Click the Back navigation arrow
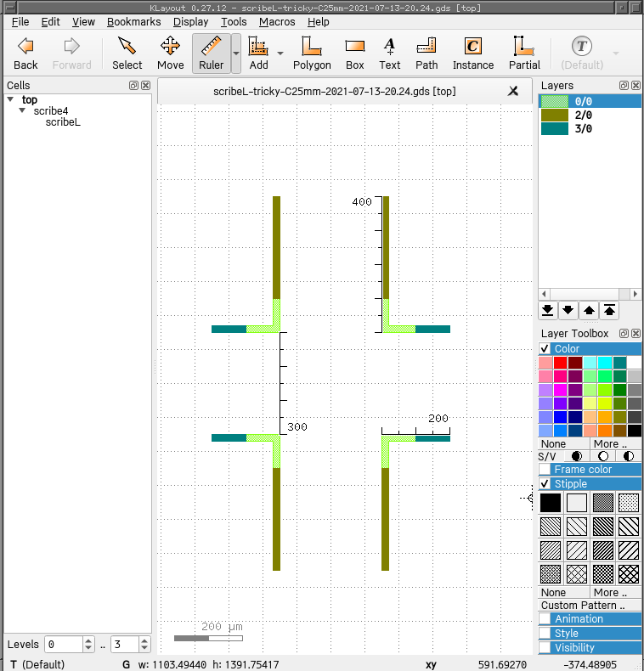 click(25, 54)
